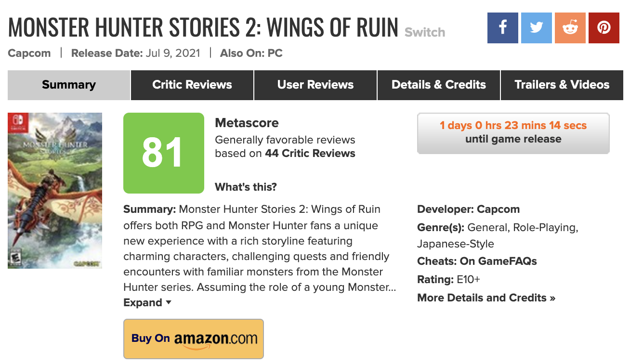Image resolution: width=630 pixels, height=364 pixels.
Task: Switch to the Critic Reviews tab
Action: (x=192, y=85)
